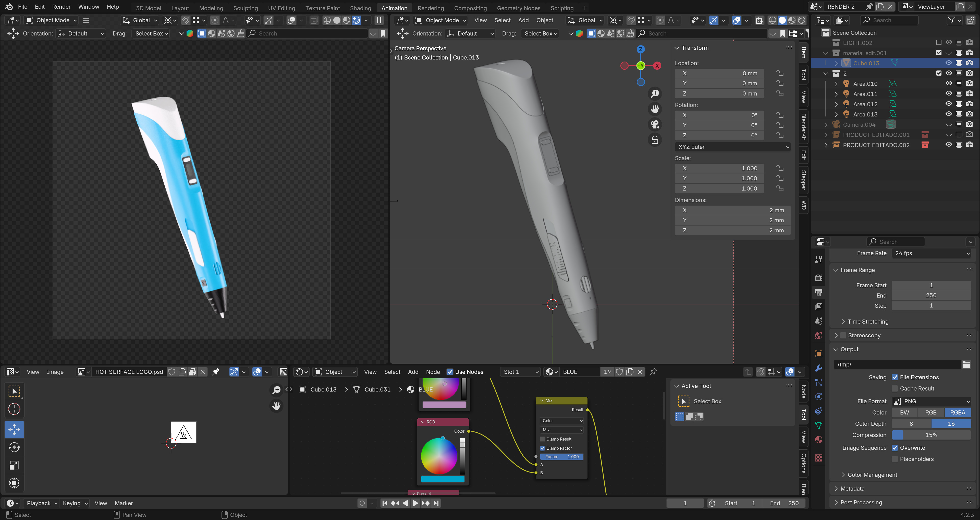Set Color mode to RGB

[930, 412]
